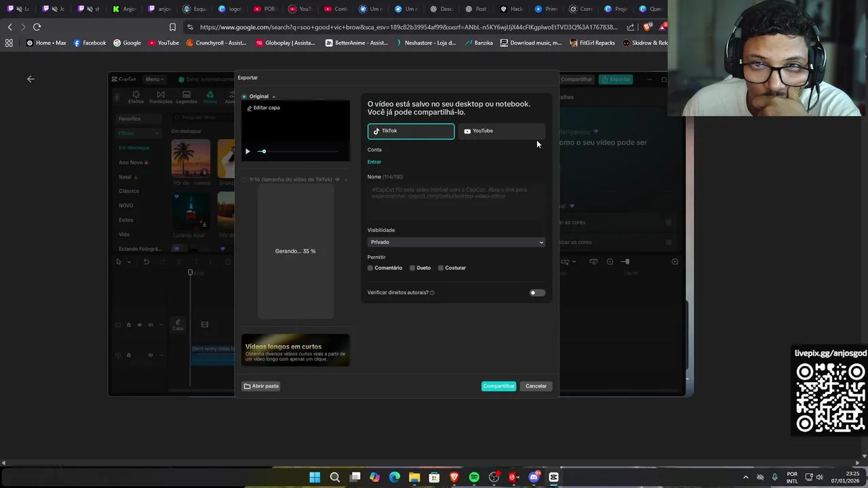Screen dimensions: 868x488
Task: Enable the Comentário checkbox
Action: click(x=370, y=268)
